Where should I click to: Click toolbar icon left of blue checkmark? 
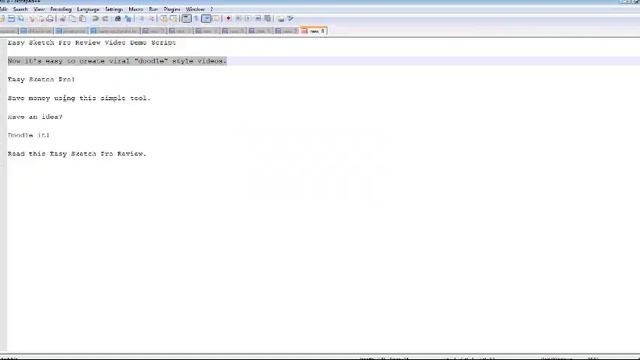(280, 19)
